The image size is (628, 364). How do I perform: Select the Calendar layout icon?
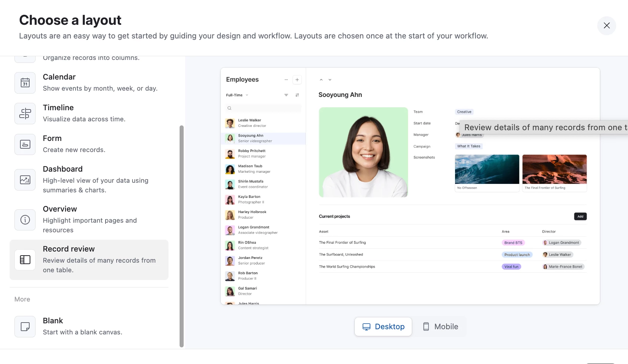[x=25, y=82]
